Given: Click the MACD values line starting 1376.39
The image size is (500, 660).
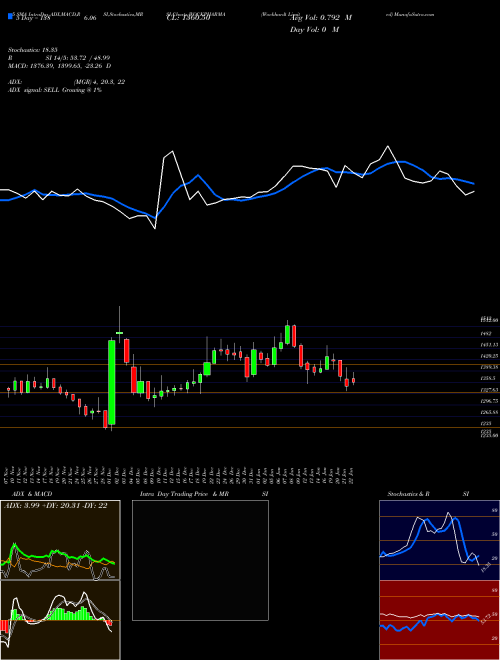Looking at the screenshot, I should click(60, 66).
